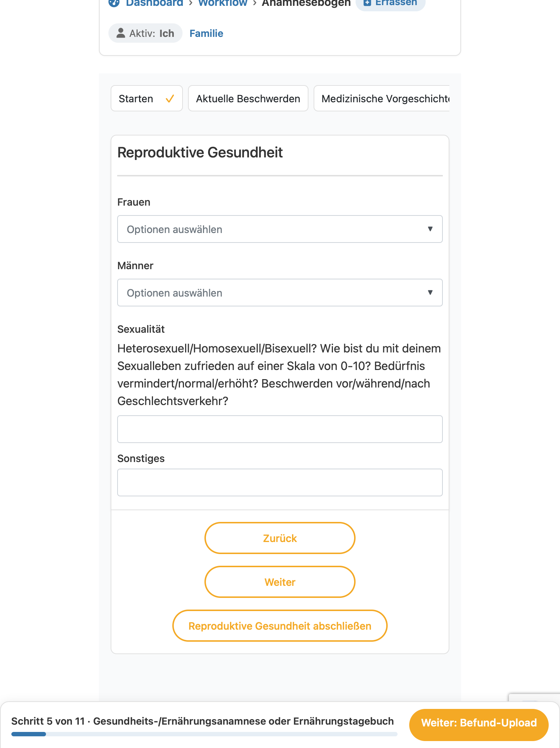The width and height of the screenshot is (560, 748).
Task: Click the Zurück button
Action: point(280,538)
